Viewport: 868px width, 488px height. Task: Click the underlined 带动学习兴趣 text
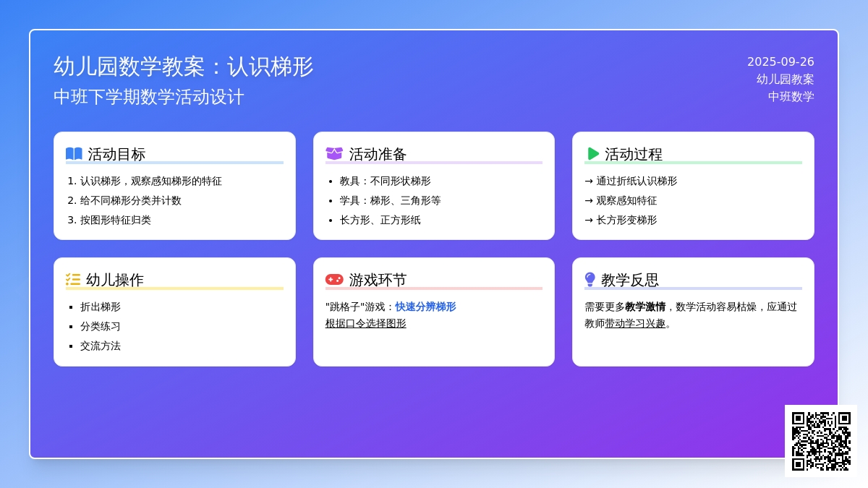634,323
